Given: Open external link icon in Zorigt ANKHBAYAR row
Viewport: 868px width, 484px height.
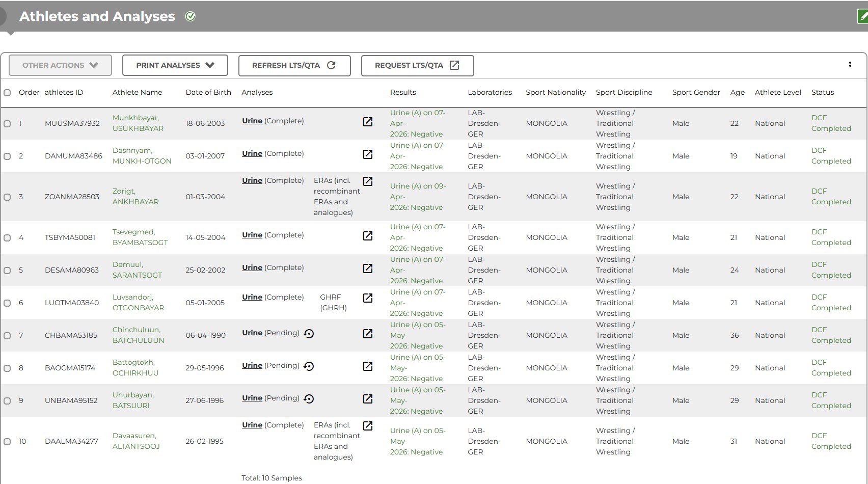Looking at the screenshot, I should (x=368, y=181).
